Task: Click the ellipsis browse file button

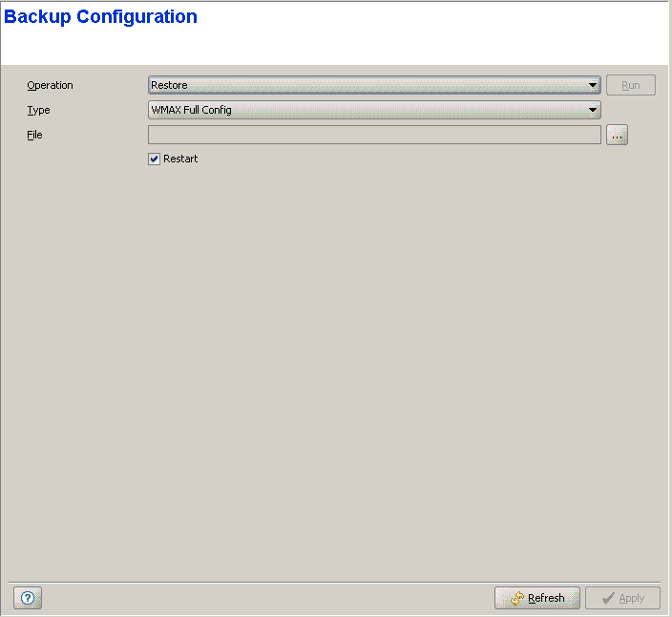Action: coord(617,136)
